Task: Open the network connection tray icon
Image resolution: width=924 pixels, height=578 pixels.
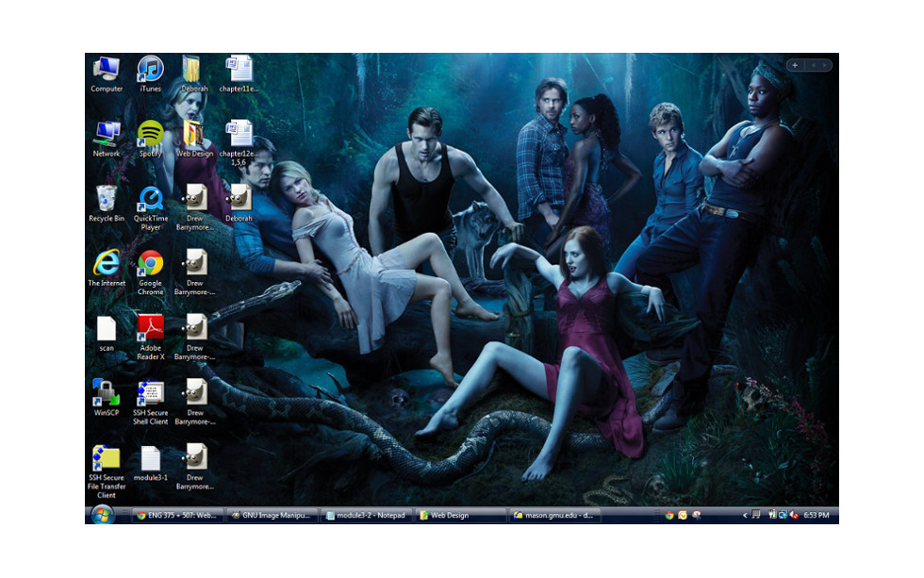Action: click(x=784, y=515)
